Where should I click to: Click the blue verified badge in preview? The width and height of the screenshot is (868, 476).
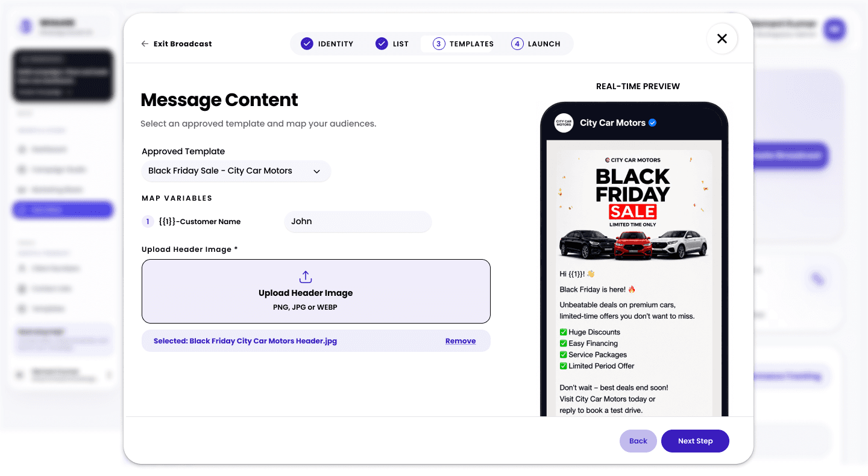click(x=652, y=123)
